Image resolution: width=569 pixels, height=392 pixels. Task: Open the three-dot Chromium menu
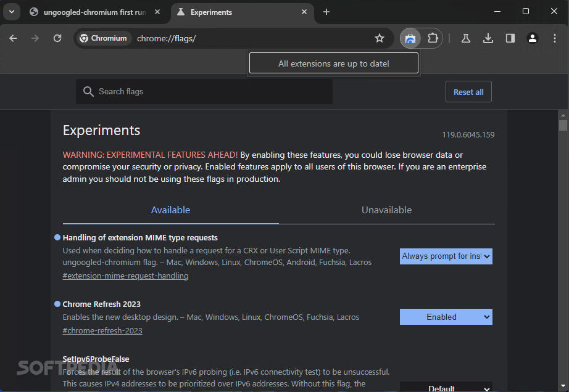click(554, 38)
